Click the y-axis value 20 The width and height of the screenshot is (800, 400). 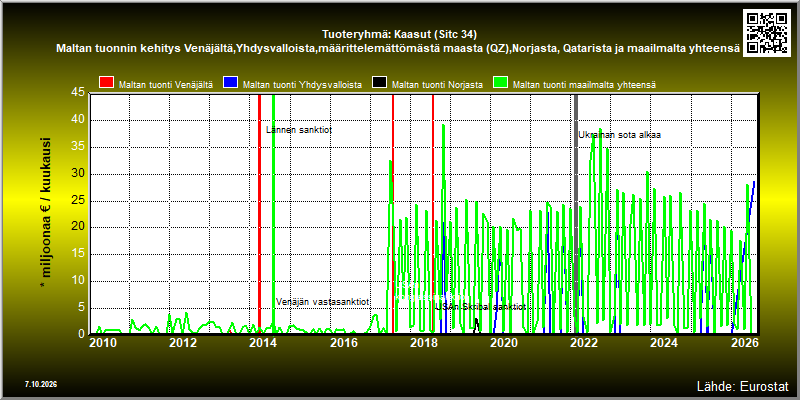[x=78, y=227]
